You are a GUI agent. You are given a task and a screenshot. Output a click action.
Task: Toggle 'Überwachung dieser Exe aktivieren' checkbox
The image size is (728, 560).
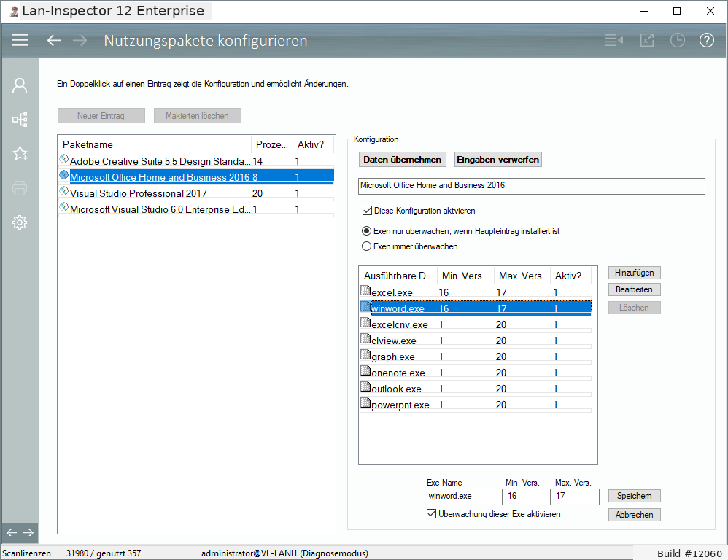[x=431, y=513]
